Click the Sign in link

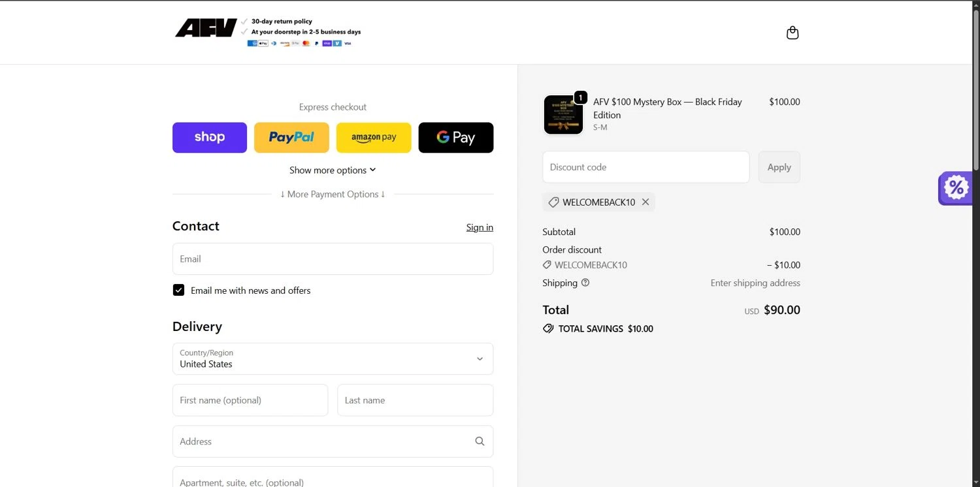pos(480,227)
